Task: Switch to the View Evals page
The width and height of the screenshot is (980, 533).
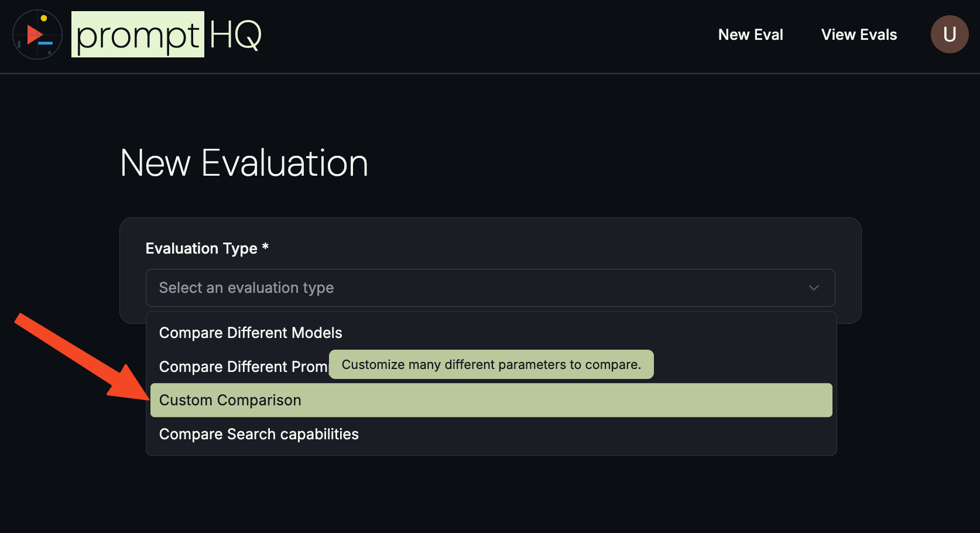Action: 859,35
